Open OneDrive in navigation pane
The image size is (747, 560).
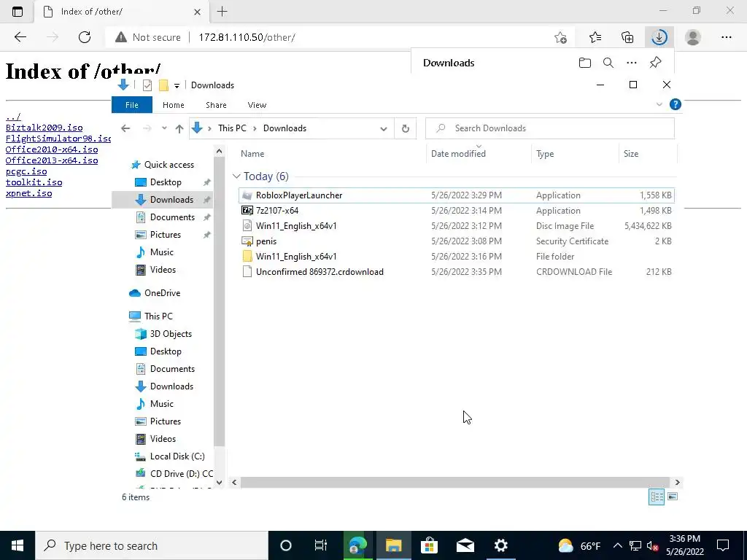(162, 293)
